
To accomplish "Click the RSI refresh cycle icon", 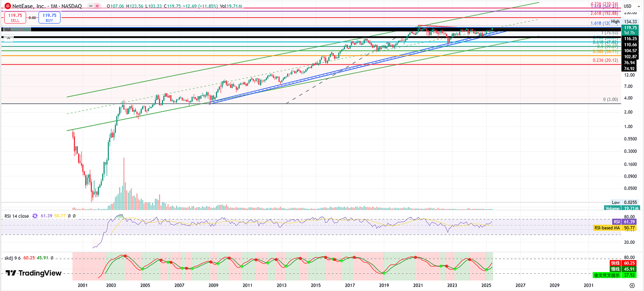I will tap(34, 216).
